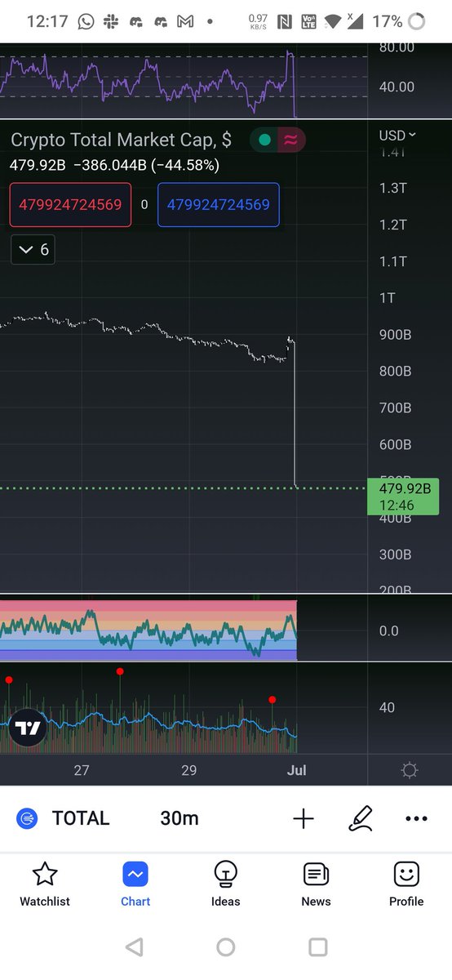Add indicator with the plus icon
Screen dimensions: 452x980
pos(304,818)
